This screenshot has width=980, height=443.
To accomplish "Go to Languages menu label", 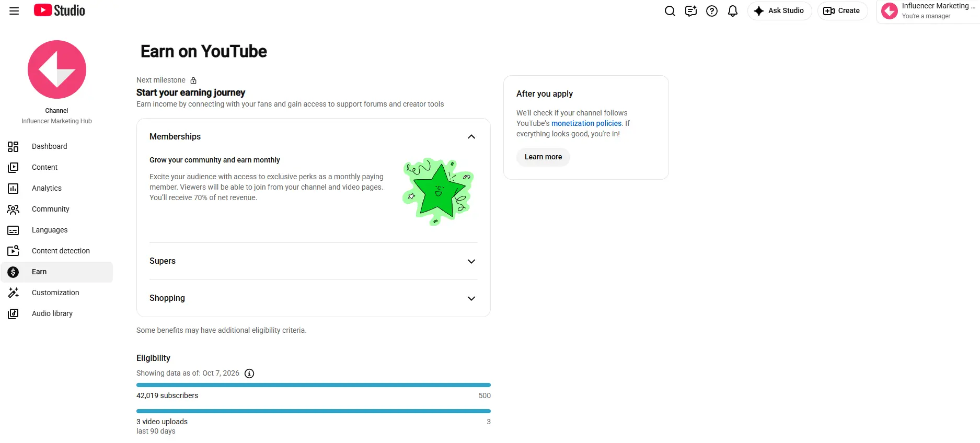I will [x=50, y=230].
